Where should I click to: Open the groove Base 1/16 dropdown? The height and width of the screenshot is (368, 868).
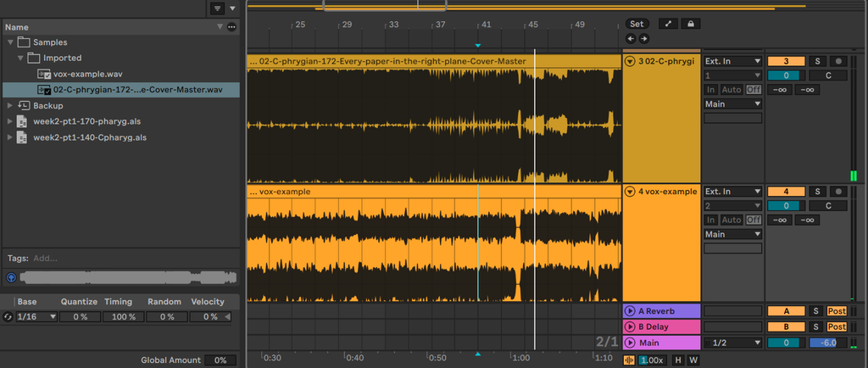36,317
